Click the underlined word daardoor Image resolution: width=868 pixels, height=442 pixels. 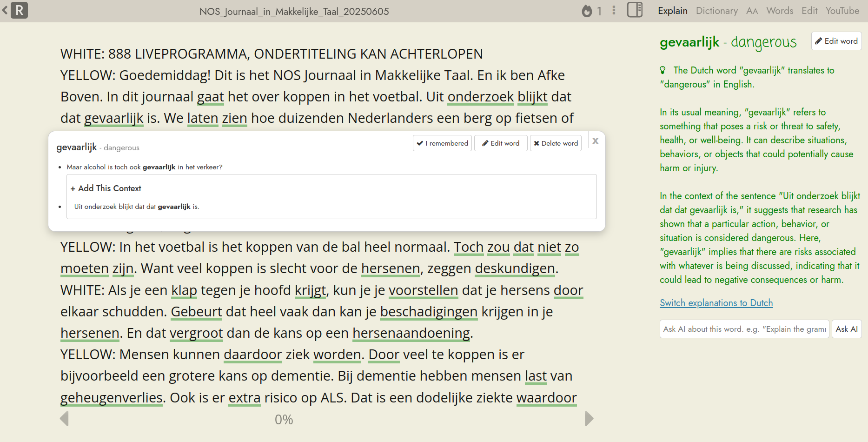pos(253,355)
